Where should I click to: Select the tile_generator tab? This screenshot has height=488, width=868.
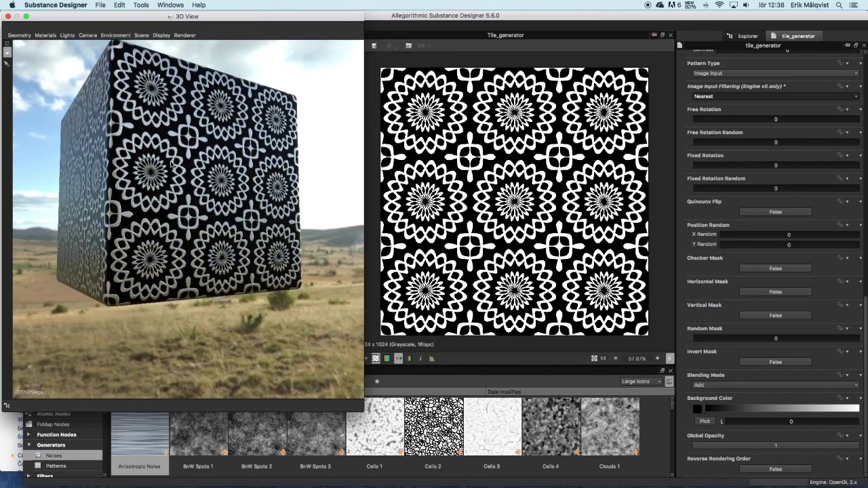point(798,36)
